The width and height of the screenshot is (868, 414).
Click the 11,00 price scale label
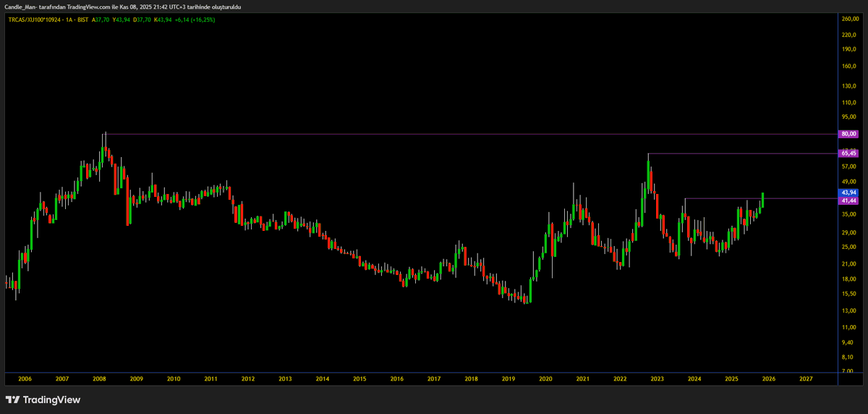tap(849, 327)
